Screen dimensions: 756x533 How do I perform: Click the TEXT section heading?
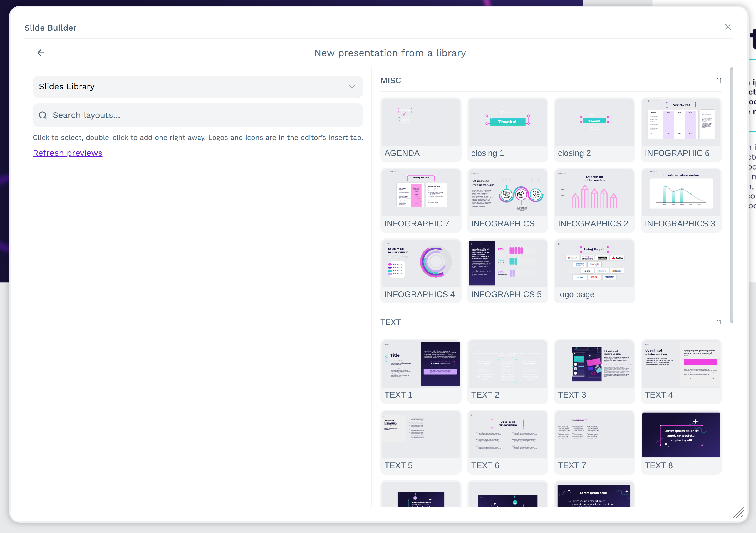pos(391,322)
